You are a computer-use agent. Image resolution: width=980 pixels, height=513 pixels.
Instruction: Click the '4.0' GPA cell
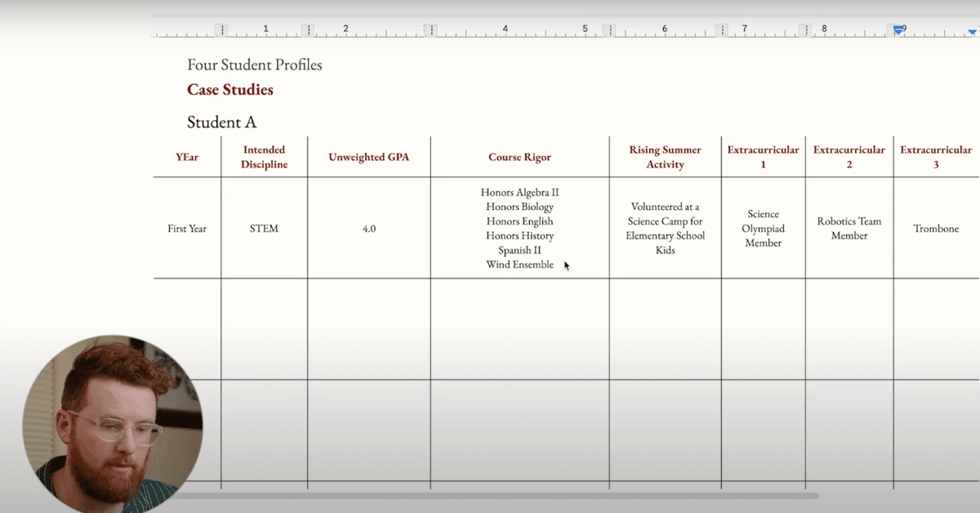pyautogui.click(x=369, y=229)
